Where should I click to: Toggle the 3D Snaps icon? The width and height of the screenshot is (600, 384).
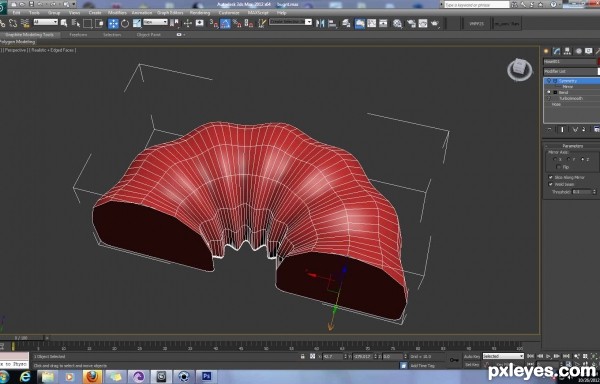(x=214, y=23)
